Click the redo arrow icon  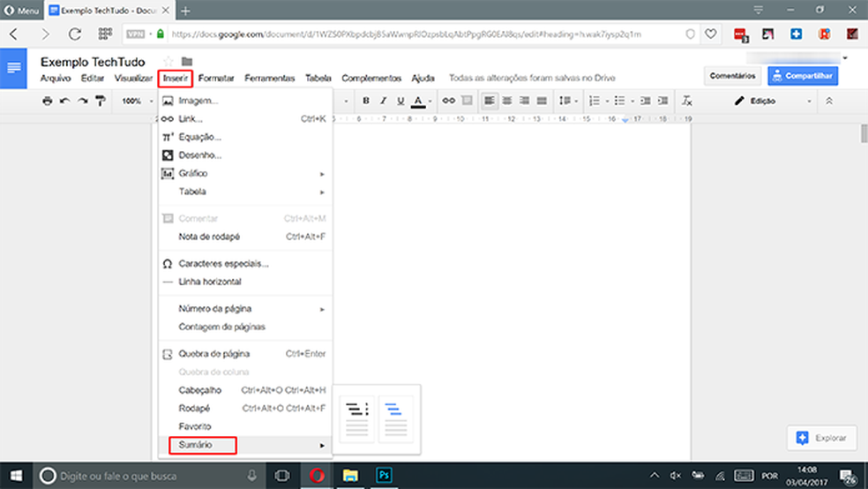click(x=83, y=101)
